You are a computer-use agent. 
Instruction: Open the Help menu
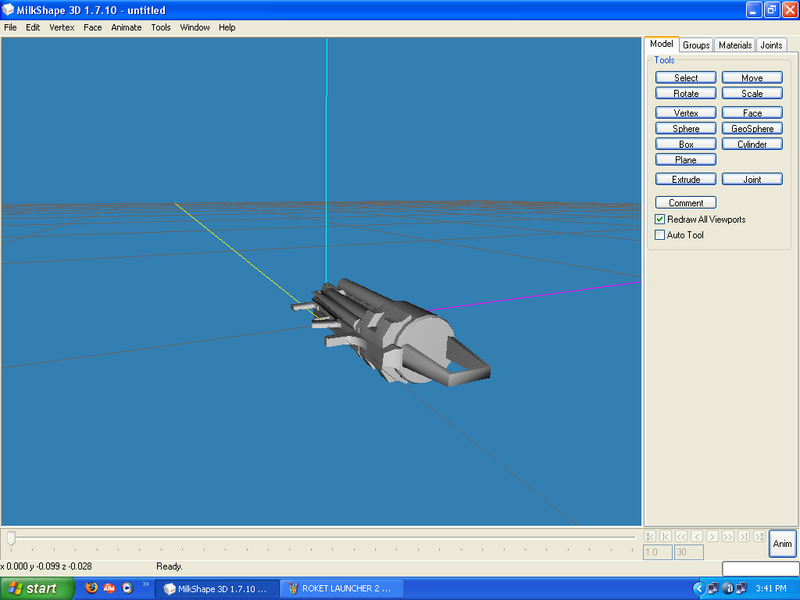tap(227, 28)
